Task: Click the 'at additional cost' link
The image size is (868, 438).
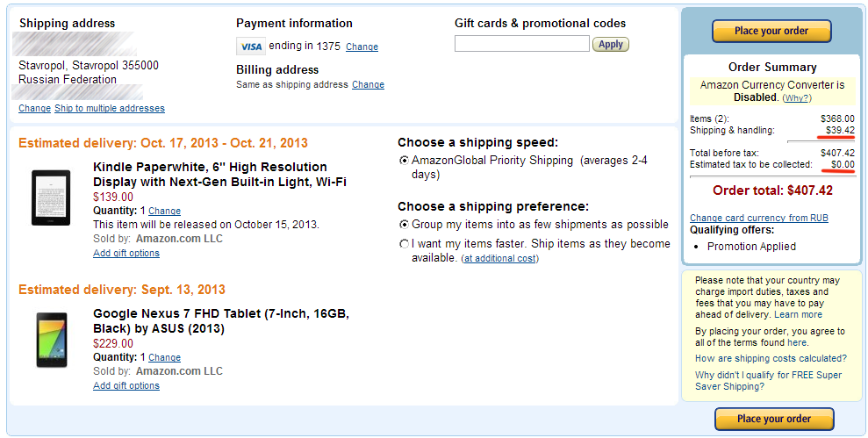Action: click(500, 259)
